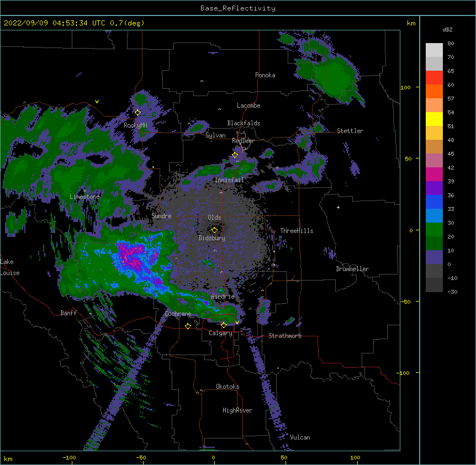Pick the 65–60 dBZ red legend swatch
Screen dimensions: 476x465
434,78
